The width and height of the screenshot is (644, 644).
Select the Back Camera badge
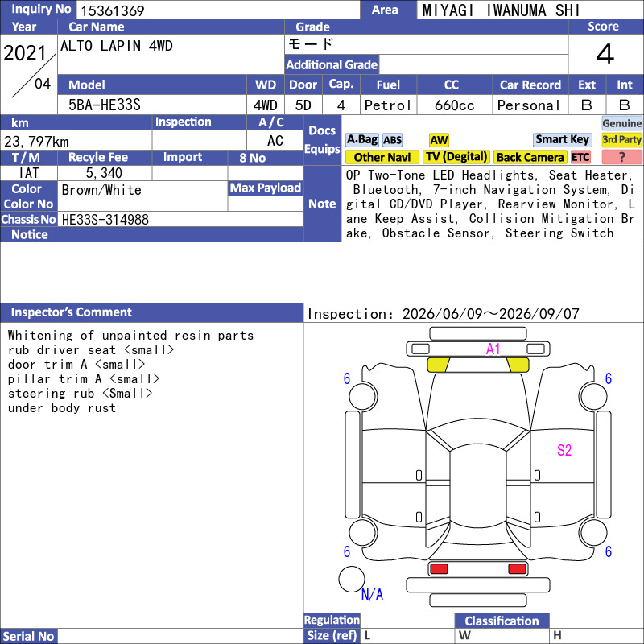[530, 157]
